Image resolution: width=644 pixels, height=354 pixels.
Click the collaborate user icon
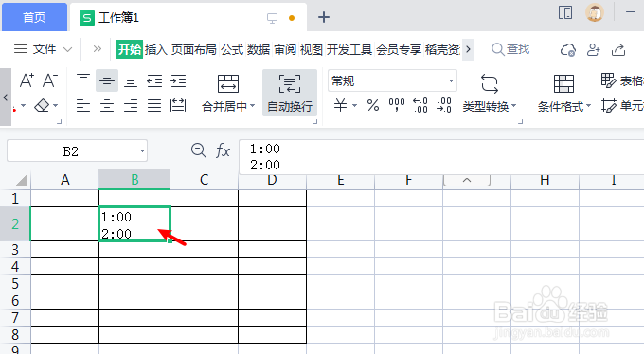[594, 49]
